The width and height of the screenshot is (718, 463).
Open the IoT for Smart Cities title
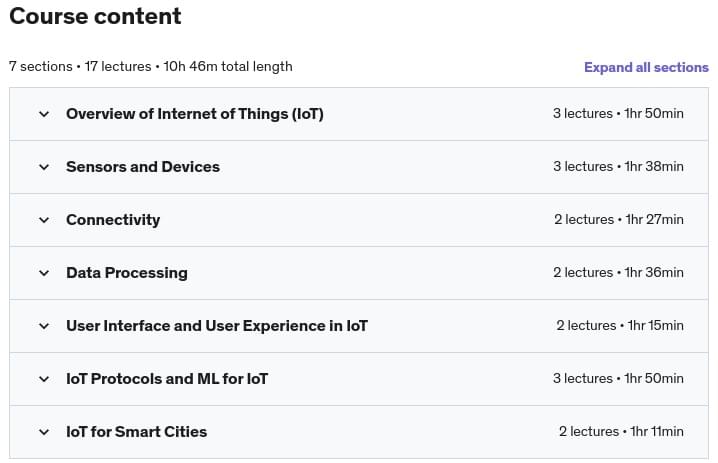click(136, 432)
